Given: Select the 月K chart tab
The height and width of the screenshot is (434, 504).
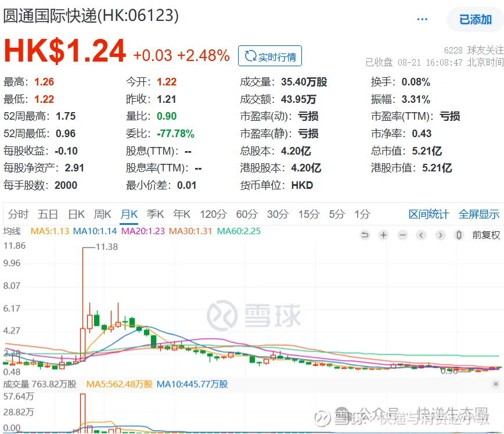Looking at the screenshot, I should [129, 214].
